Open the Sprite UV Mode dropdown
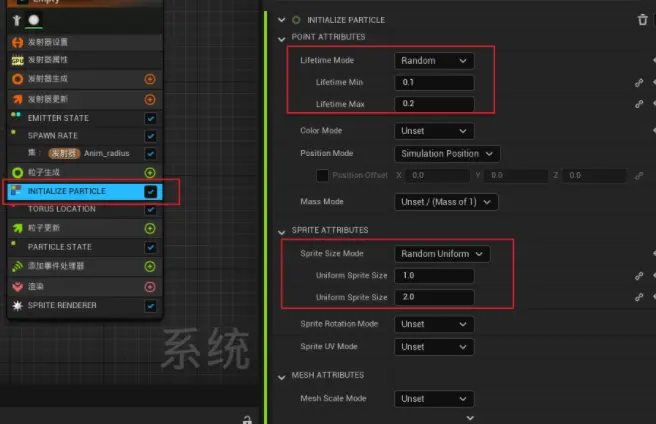The image size is (656, 424). pos(434,347)
